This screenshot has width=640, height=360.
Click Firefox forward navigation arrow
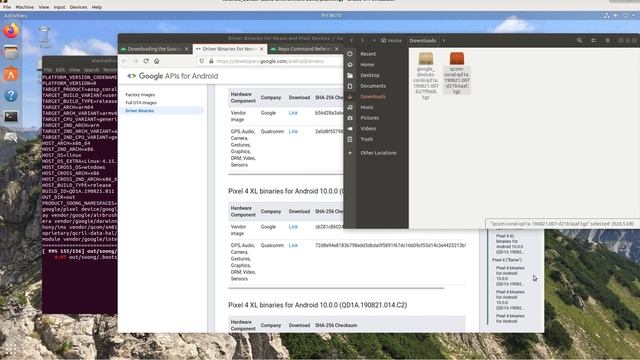tap(135, 61)
